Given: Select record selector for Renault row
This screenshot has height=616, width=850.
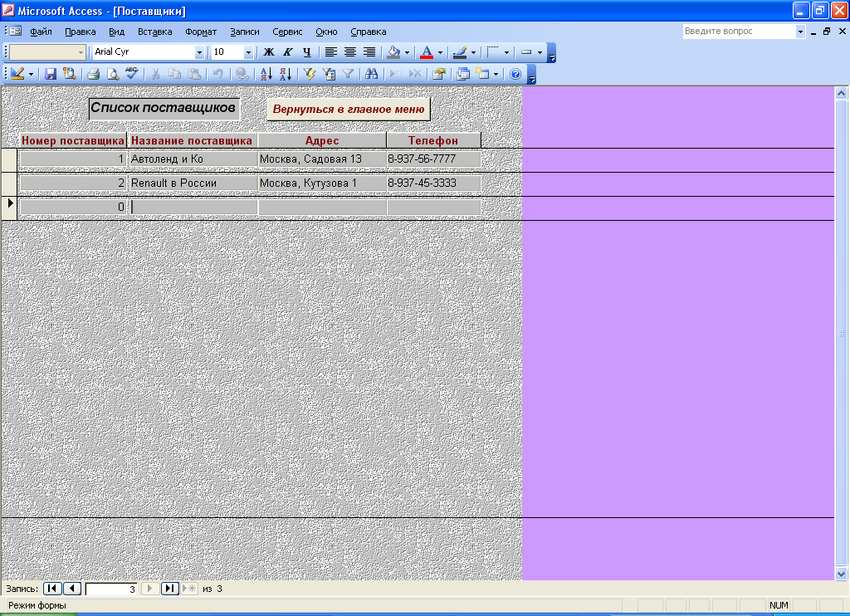Looking at the screenshot, I should [9, 184].
